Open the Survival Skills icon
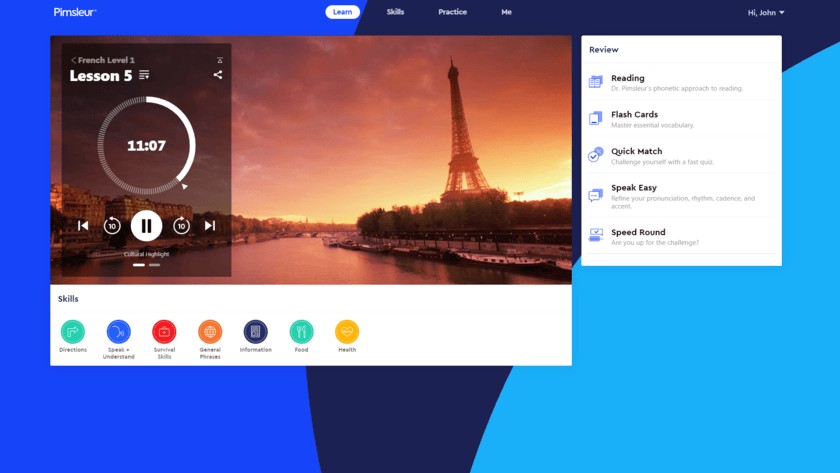Viewport: 840px width, 473px height. (x=164, y=332)
